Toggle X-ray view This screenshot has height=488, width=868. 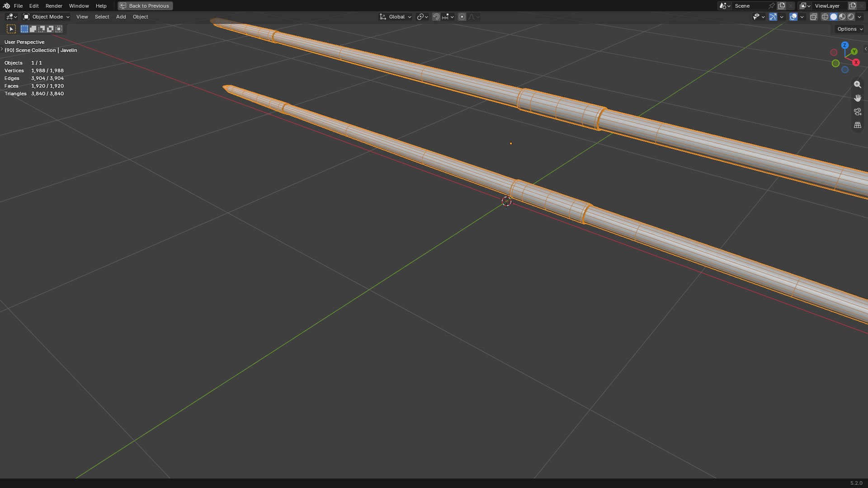(813, 17)
